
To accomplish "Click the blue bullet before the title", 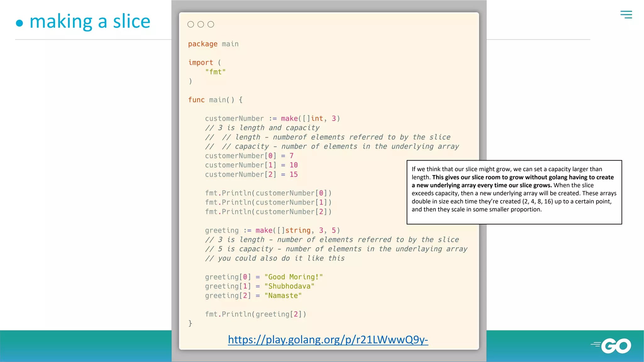I will [19, 23].
